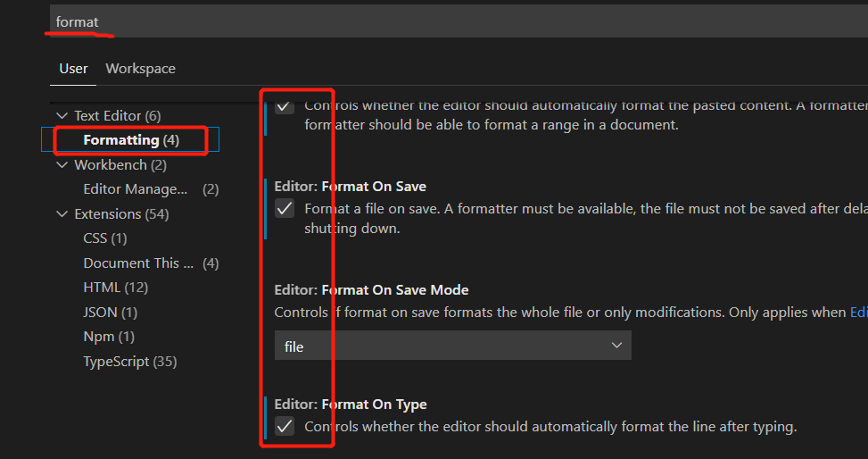This screenshot has width=868, height=459.
Task: Disable the Format On Save checkbox
Action: pyautogui.click(x=285, y=209)
